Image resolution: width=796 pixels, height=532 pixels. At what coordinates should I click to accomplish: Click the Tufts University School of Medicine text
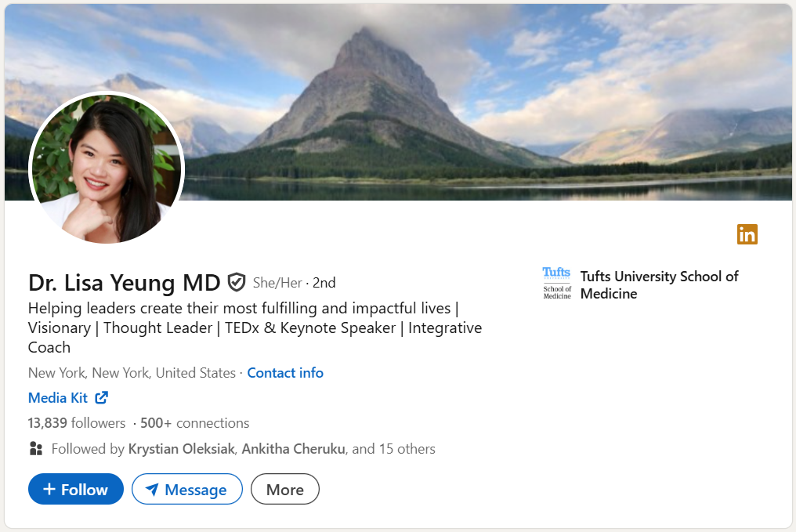tap(659, 285)
